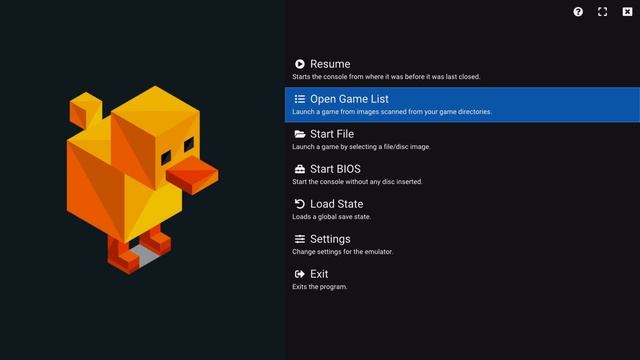Open the Settings label
The height and width of the screenshot is (360, 640).
point(330,239)
